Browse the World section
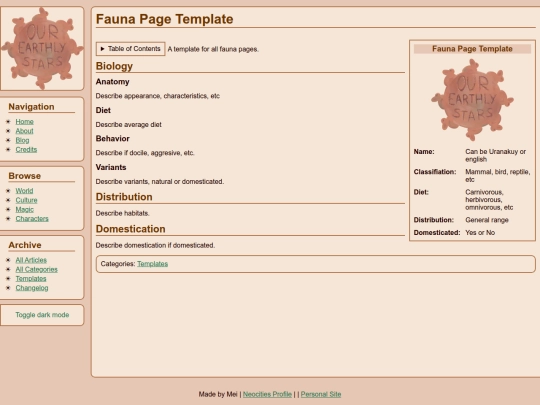The image size is (540, 405). coord(24,191)
